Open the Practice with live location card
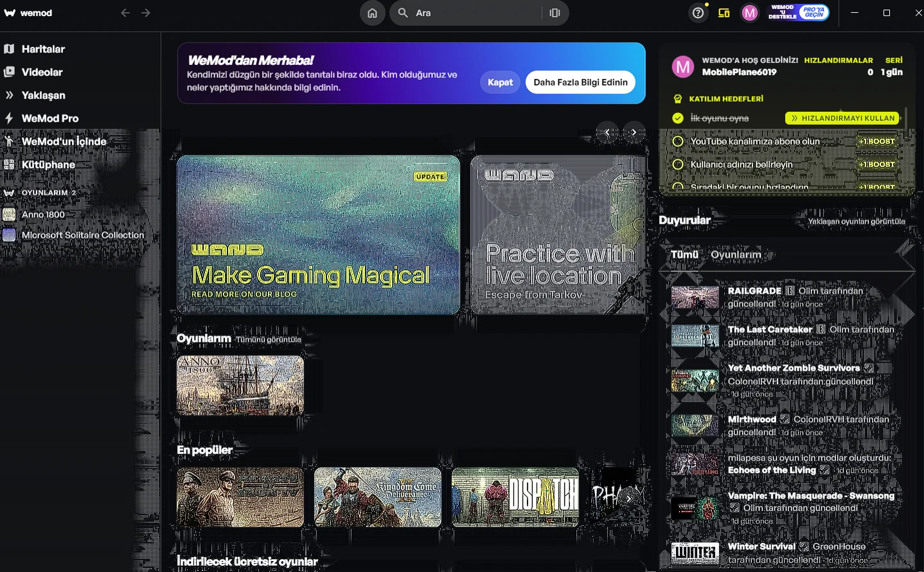Image resolution: width=924 pixels, height=572 pixels. click(558, 235)
